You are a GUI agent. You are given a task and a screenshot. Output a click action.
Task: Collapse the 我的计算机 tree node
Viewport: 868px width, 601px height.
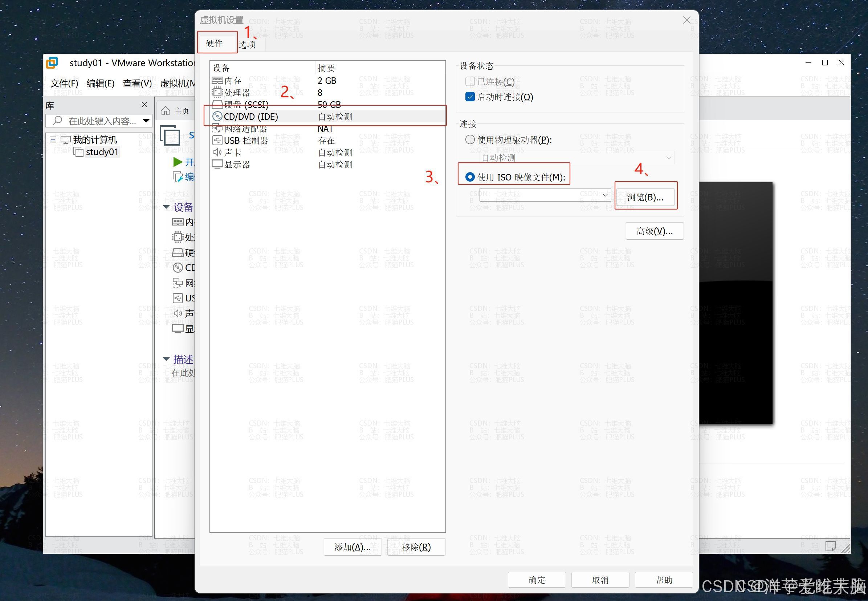coord(53,140)
